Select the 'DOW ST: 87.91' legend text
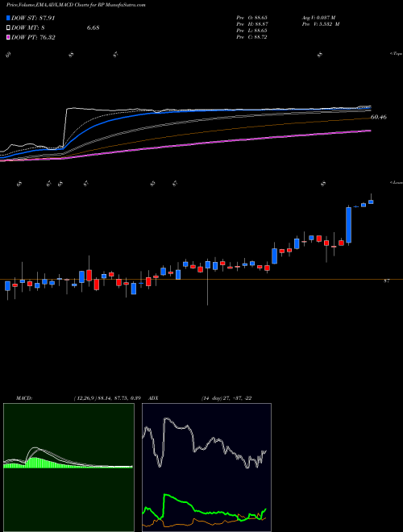 [x=33, y=18]
